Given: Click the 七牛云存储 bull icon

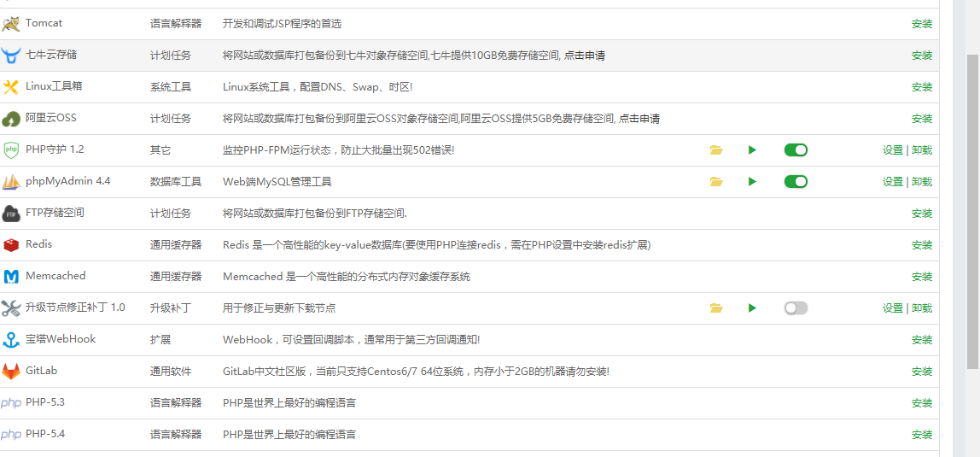Looking at the screenshot, I should tap(10, 56).
